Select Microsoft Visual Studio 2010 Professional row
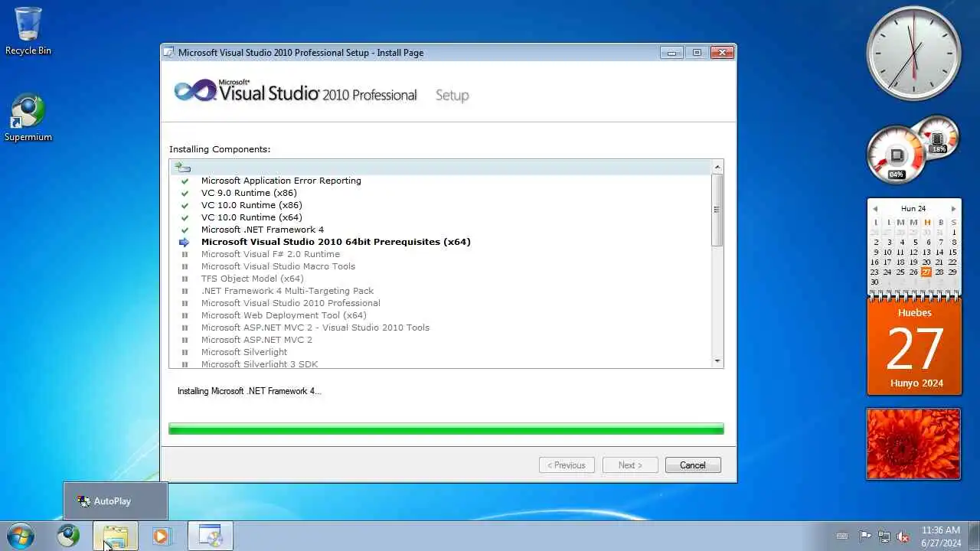The image size is (980, 551). [x=291, y=304]
